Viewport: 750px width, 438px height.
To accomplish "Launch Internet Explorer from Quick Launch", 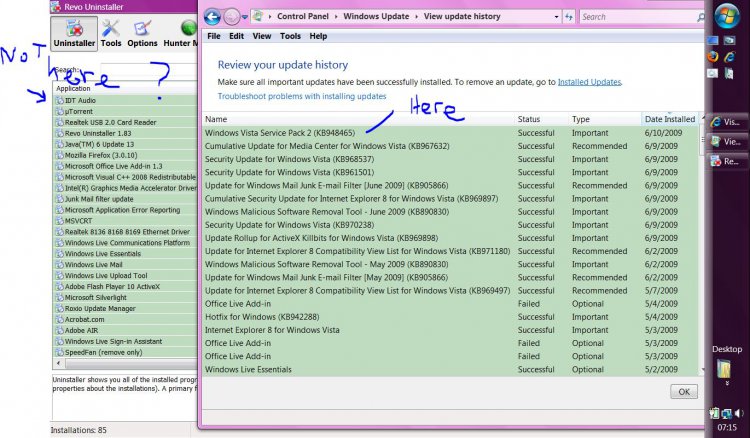I will click(729, 57).
